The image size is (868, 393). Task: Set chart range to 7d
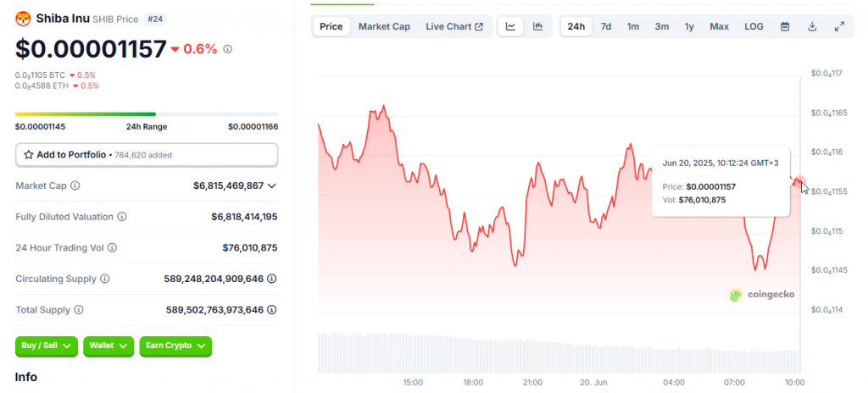606,26
